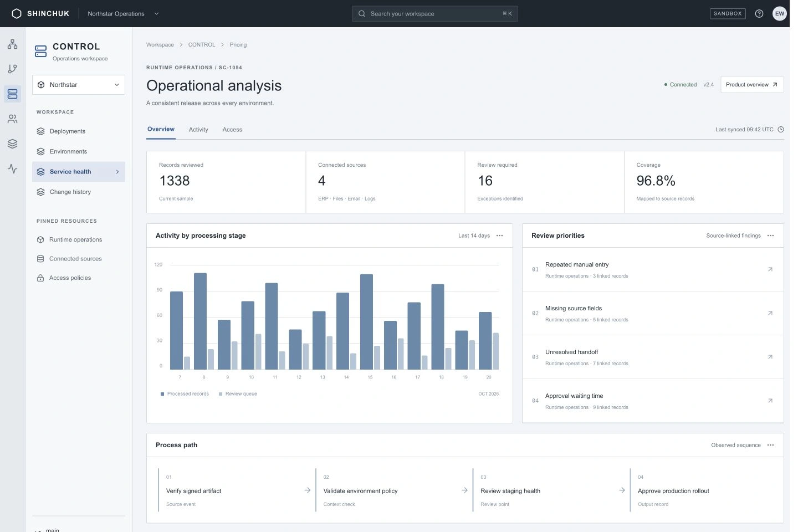798x532 pixels.
Task: Click the v2.4 version label
Action: (x=709, y=85)
